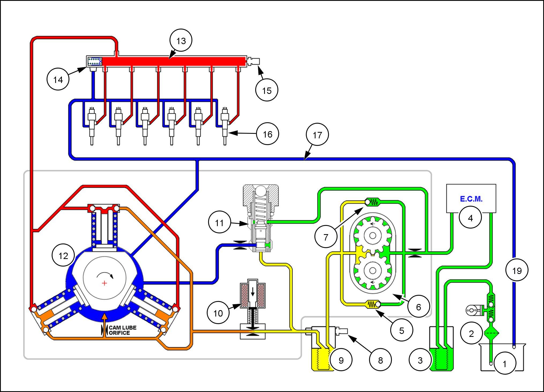
Task: Click callout circle number 9
Action: (x=341, y=360)
